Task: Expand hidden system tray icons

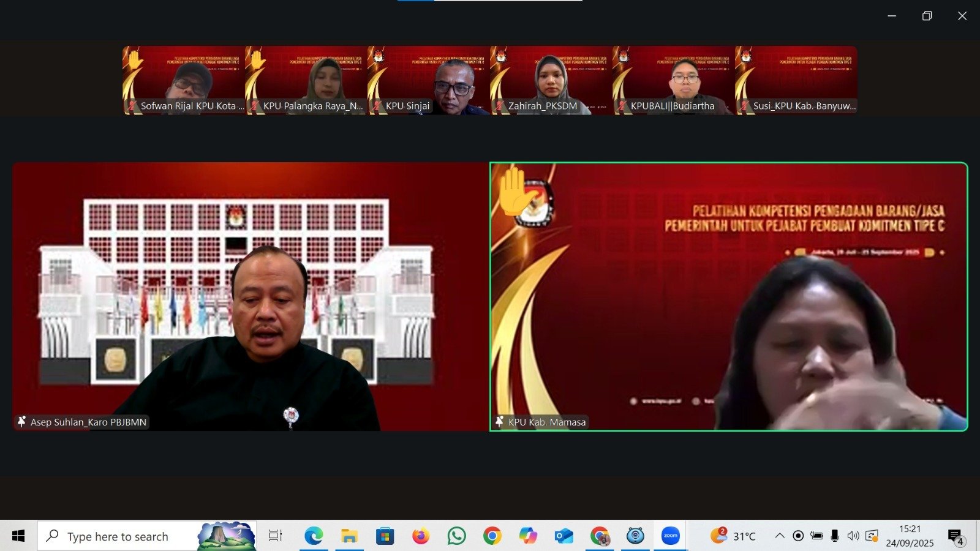Action: [780, 536]
